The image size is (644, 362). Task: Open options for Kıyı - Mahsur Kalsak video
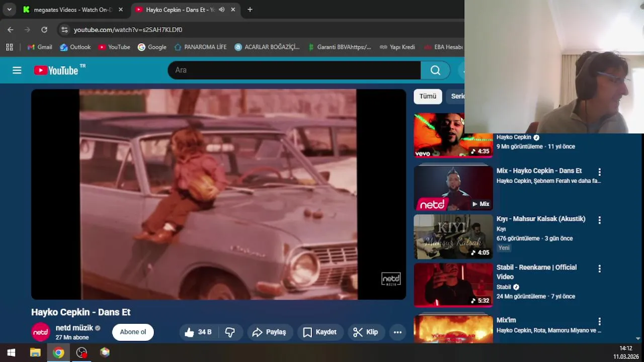[x=599, y=220]
